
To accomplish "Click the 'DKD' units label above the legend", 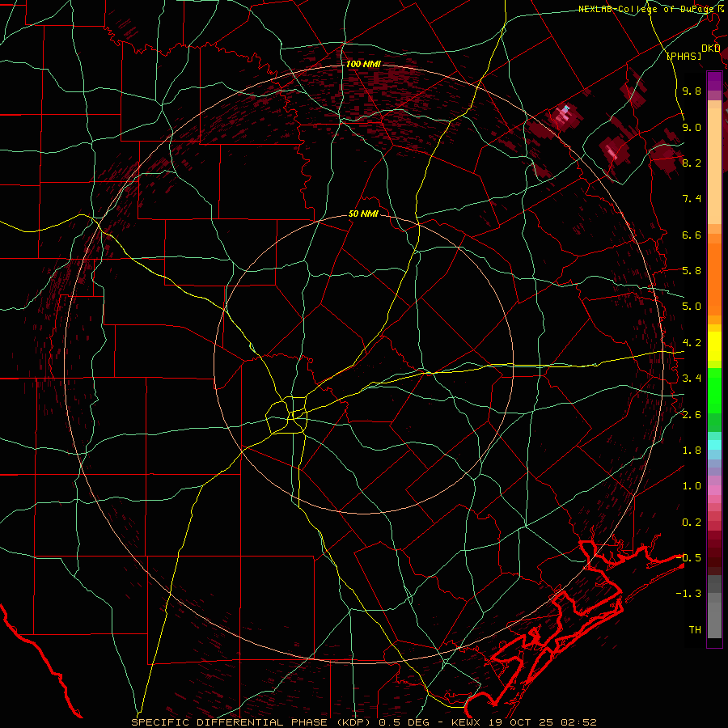I will [x=710, y=49].
